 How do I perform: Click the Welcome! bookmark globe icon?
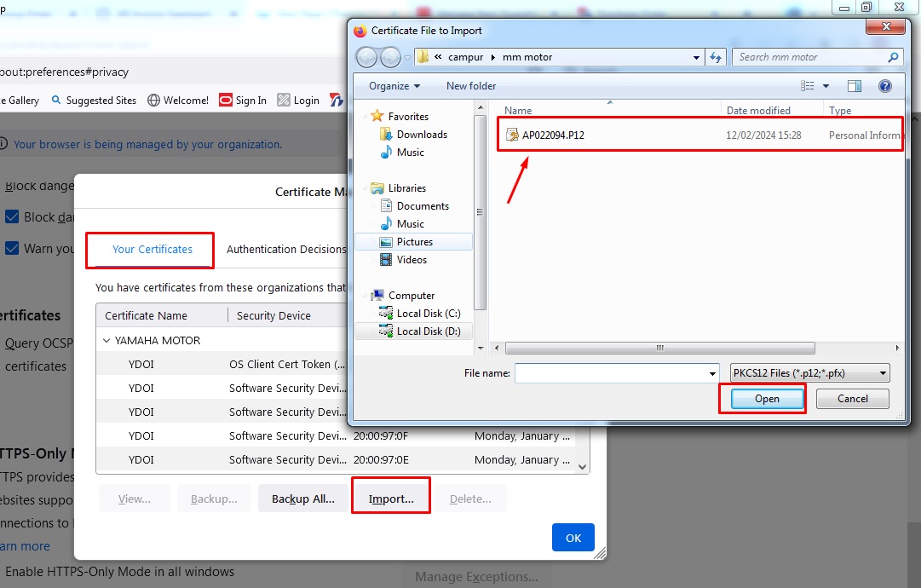click(153, 100)
